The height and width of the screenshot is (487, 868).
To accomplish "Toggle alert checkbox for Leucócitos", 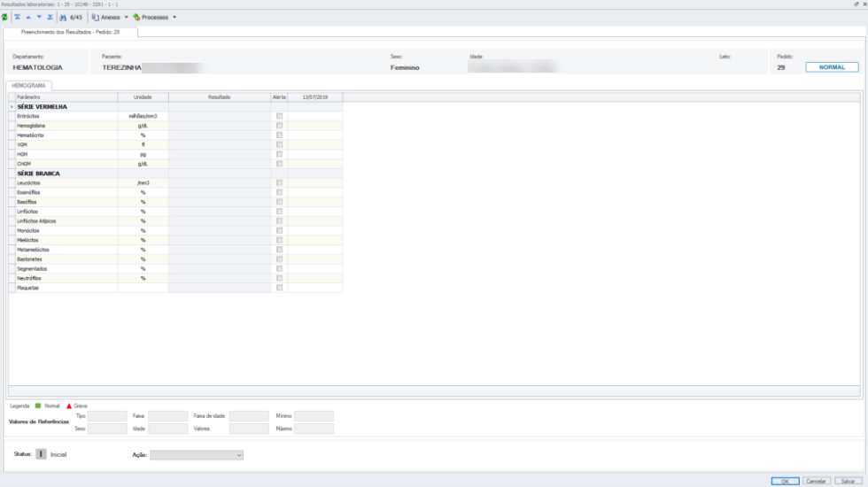I will tap(280, 182).
